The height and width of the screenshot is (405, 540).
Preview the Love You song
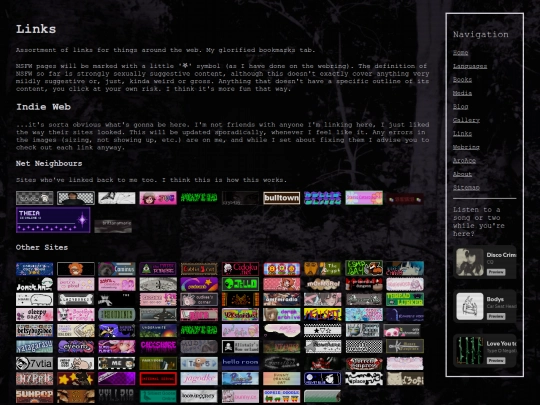496,361
